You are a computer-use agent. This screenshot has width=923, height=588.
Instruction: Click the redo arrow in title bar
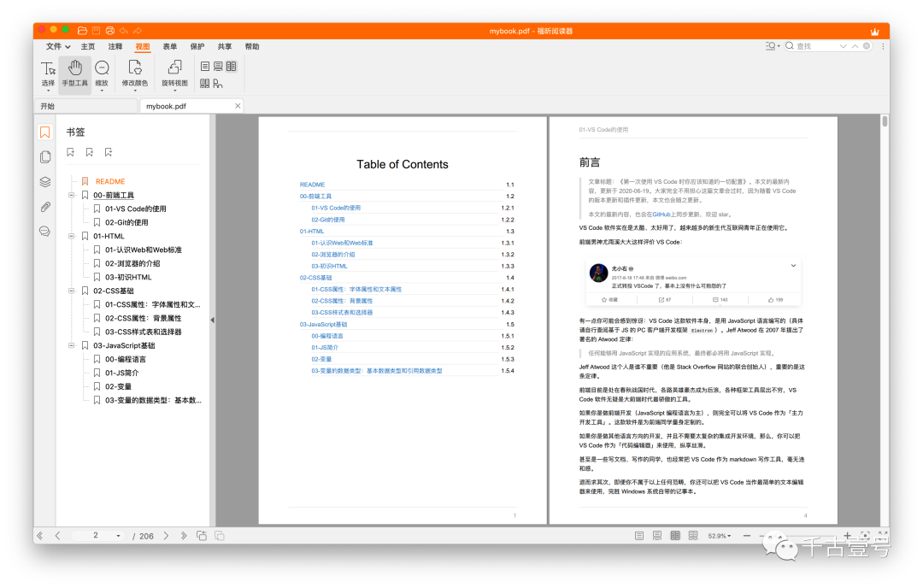pyautogui.click(x=137, y=31)
